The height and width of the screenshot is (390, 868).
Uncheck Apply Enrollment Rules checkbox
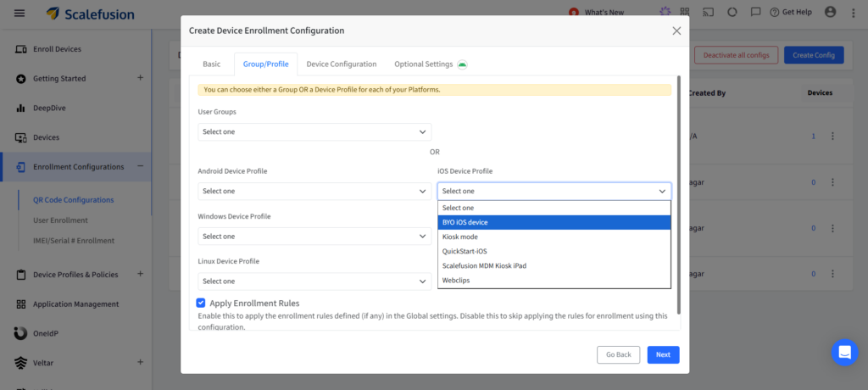[201, 303]
